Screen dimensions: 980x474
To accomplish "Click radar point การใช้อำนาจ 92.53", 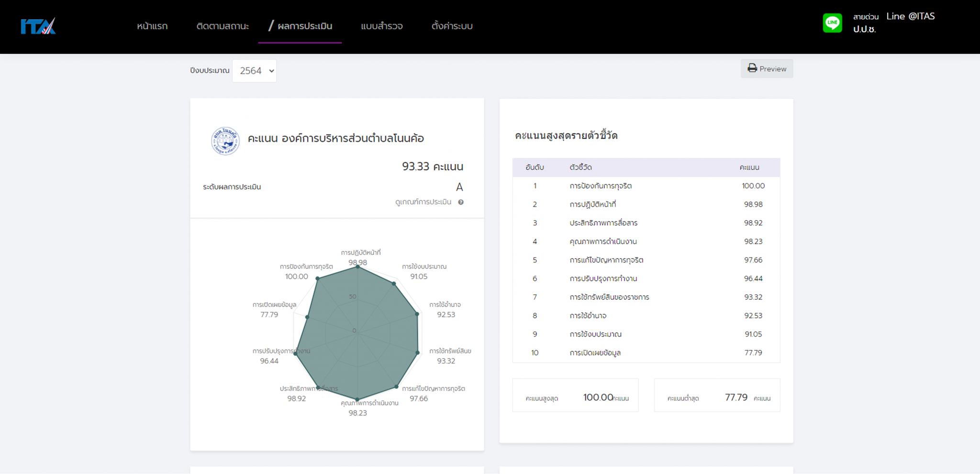I will pos(417,314).
